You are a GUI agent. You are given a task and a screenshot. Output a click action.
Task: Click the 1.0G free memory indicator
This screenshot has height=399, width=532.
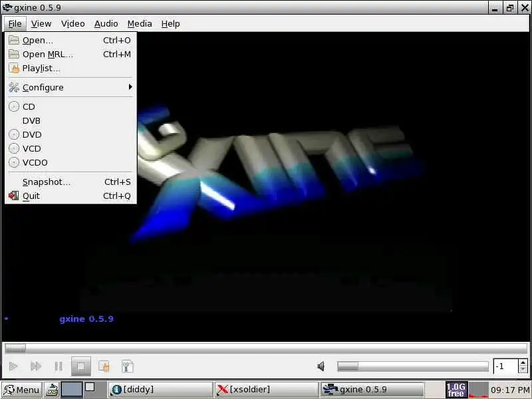coord(456,390)
